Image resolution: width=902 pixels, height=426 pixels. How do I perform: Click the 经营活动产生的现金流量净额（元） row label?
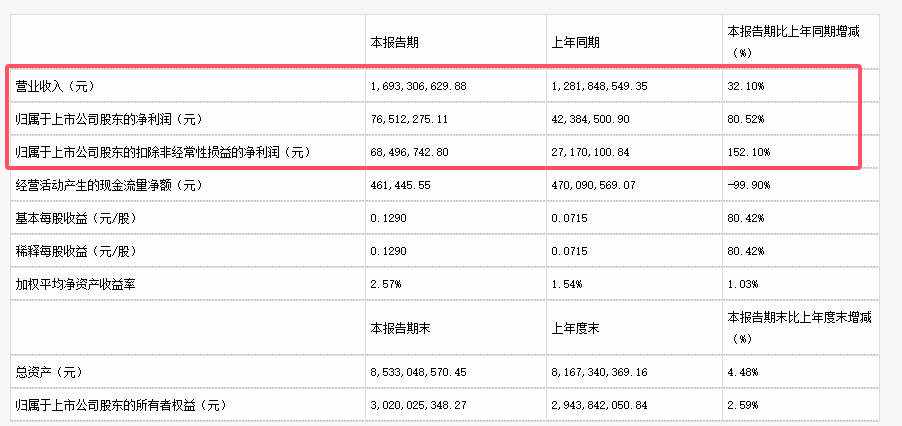(x=109, y=185)
